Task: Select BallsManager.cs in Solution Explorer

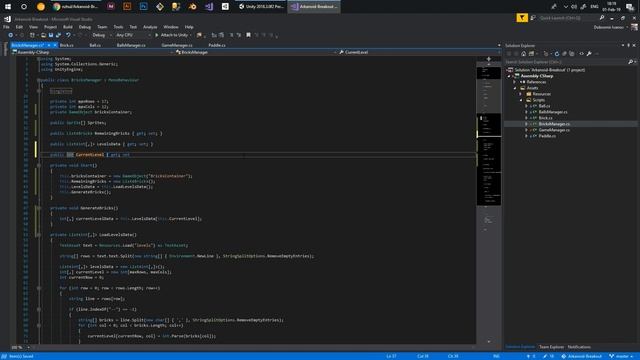Action: tap(553, 112)
